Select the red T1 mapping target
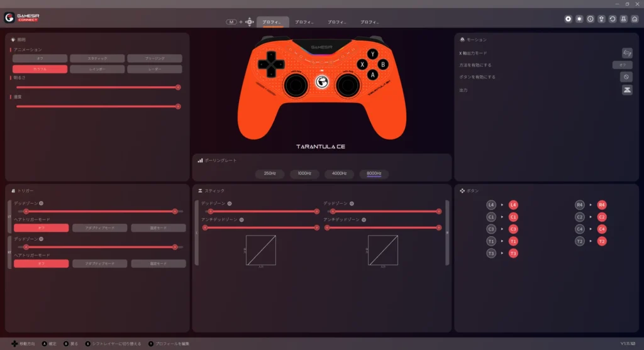Image resolution: width=644 pixels, height=350 pixels. tap(513, 241)
